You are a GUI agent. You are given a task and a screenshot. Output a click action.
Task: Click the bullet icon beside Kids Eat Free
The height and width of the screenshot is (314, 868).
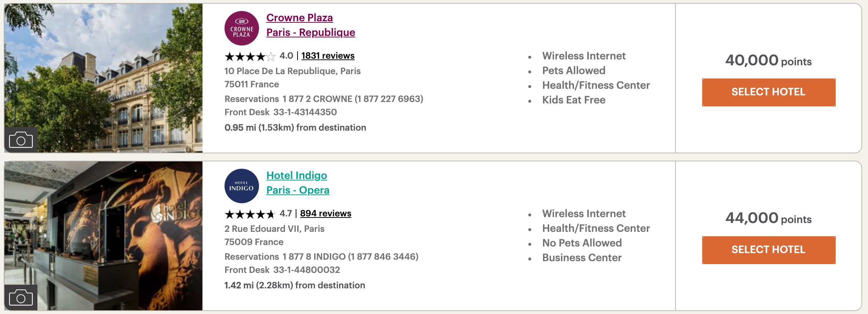point(529,100)
